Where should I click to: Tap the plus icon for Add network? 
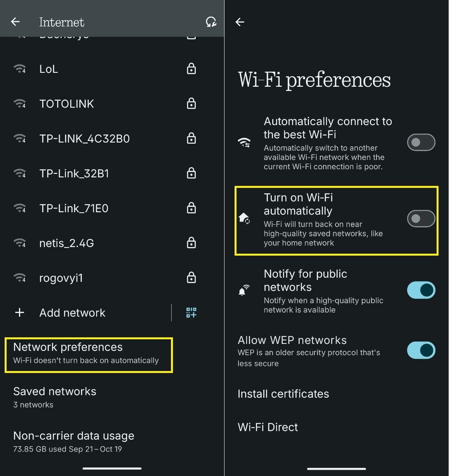(x=19, y=313)
